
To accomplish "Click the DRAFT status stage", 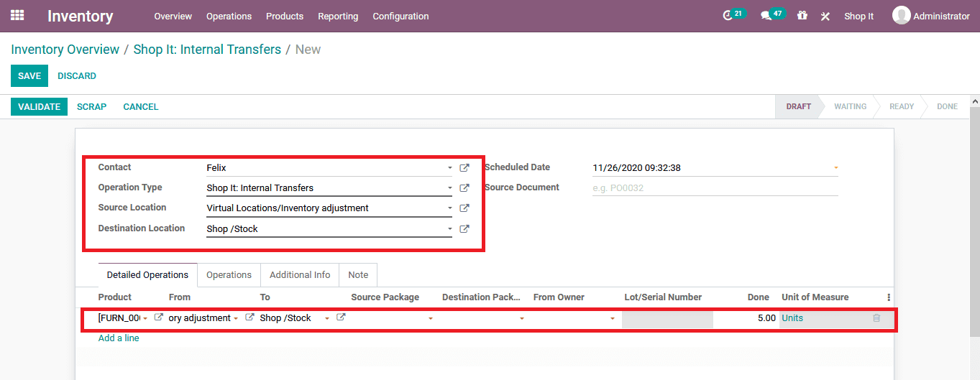I will coord(798,106).
